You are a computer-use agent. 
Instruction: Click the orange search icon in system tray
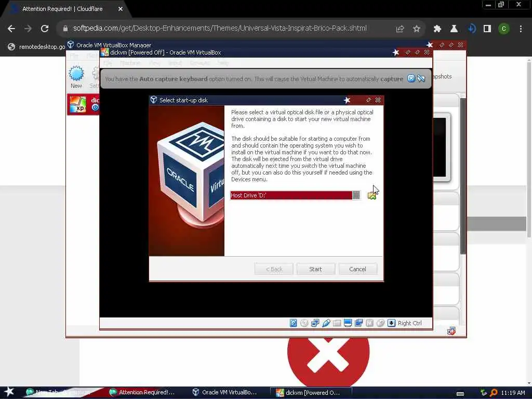(x=494, y=393)
